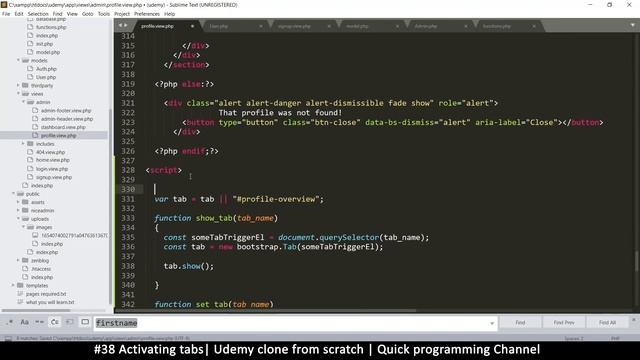This screenshot has width=640, height=360.
Task: Close the model.php tab
Action: [x=397, y=26]
